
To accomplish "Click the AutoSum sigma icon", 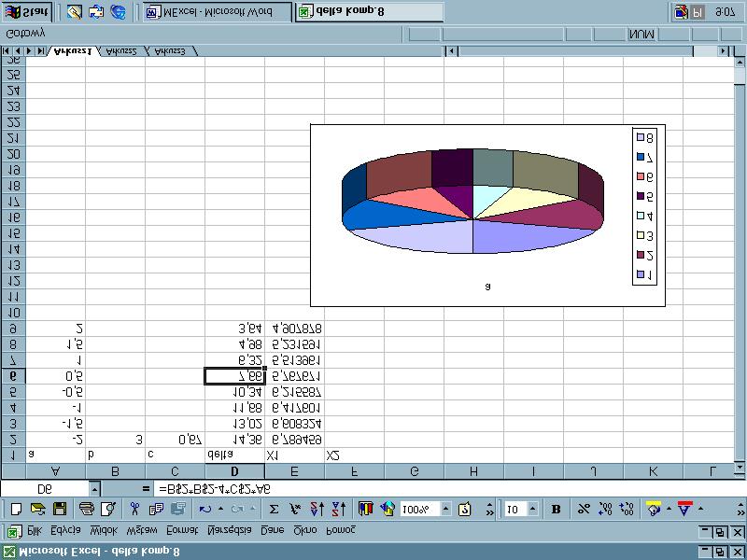I will (274, 509).
